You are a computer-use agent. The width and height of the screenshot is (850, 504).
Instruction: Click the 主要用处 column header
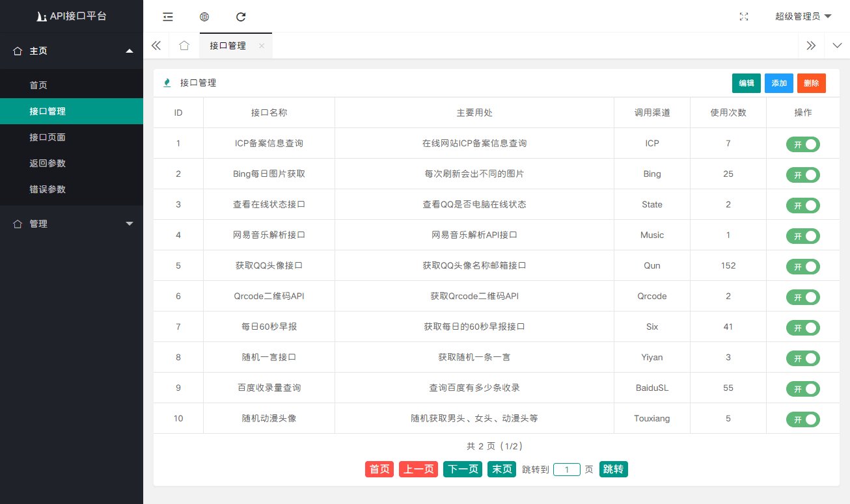click(474, 113)
